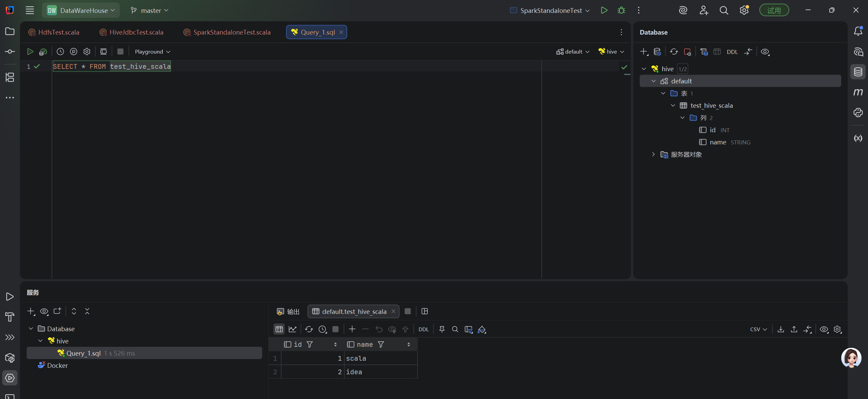Pin the result tab with the pin icon

[442, 329]
